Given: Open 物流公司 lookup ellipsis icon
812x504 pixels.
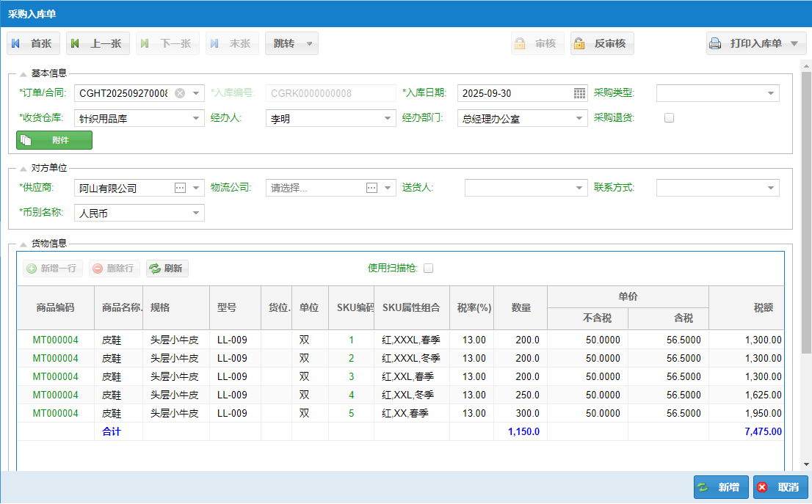Looking at the screenshot, I should (371, 188).
